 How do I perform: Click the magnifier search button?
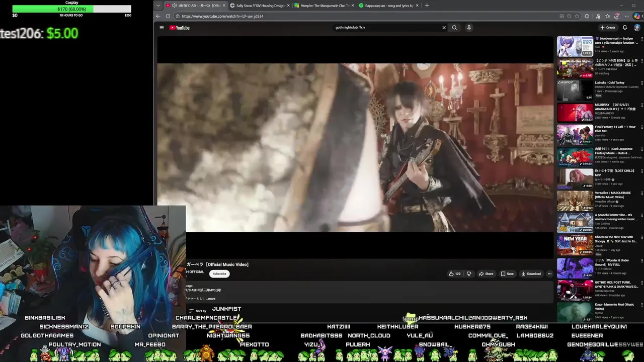454,28
